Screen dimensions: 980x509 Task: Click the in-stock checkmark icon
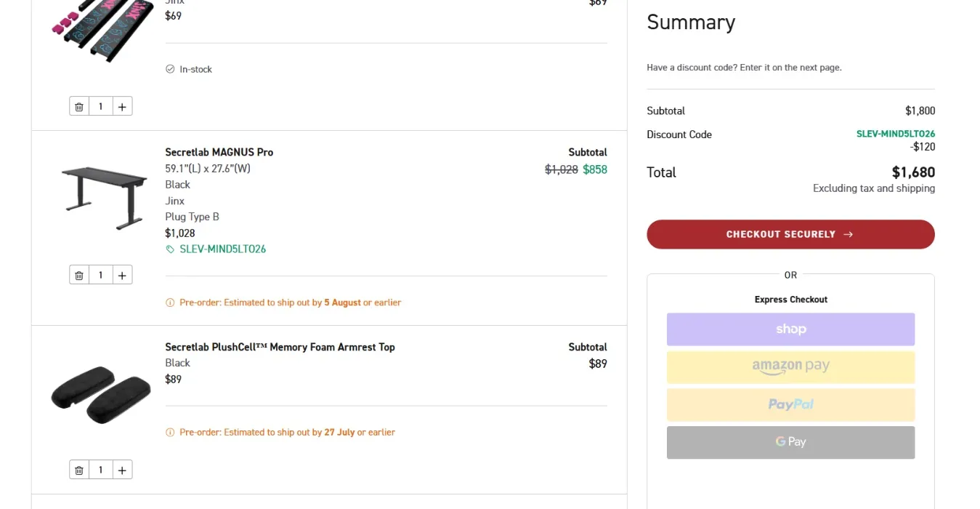[x=170, y=69]
